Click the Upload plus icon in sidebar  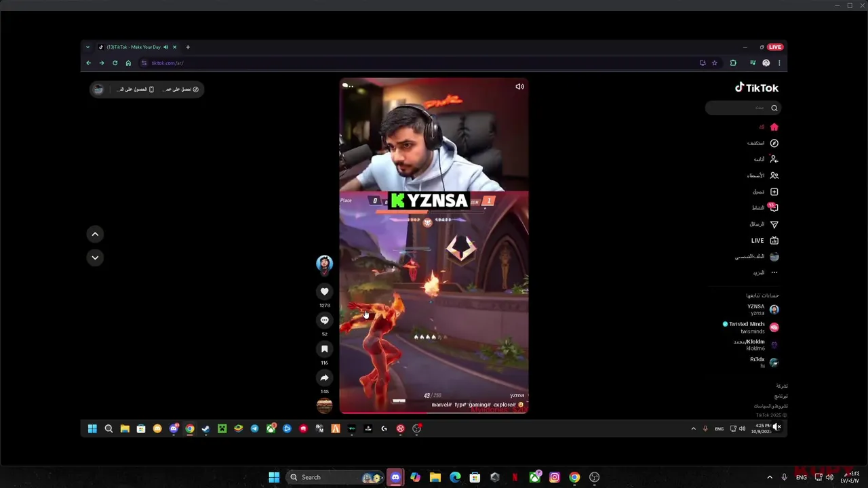(774, 192)
